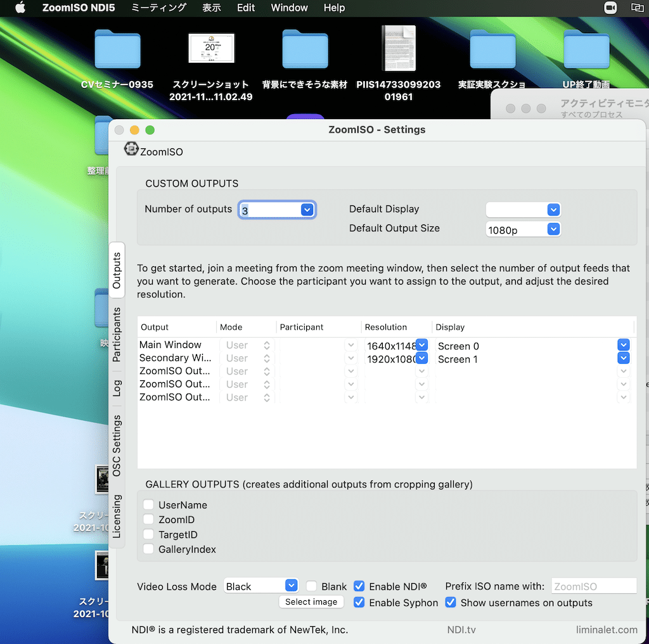
Task: Switch to the Participants tab
Action: coord(117,335)
